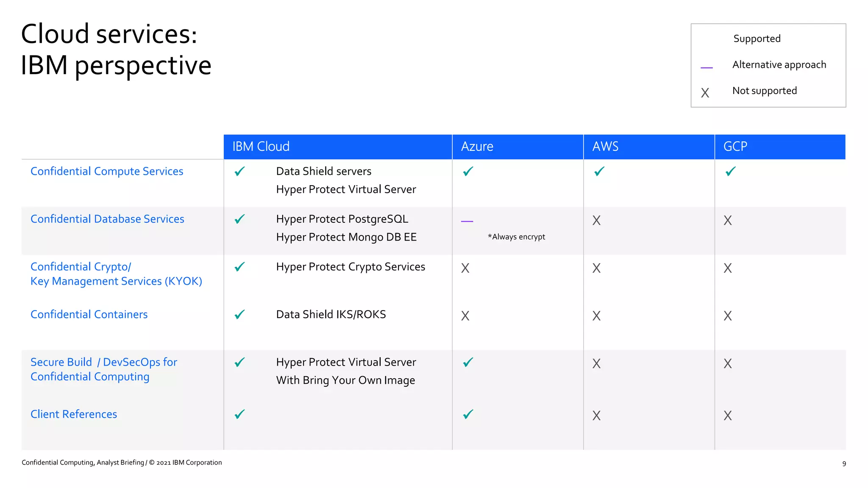Click the purple Alternative approach legend dash
This screenshot has width=868, height=488.
point(707,67)
